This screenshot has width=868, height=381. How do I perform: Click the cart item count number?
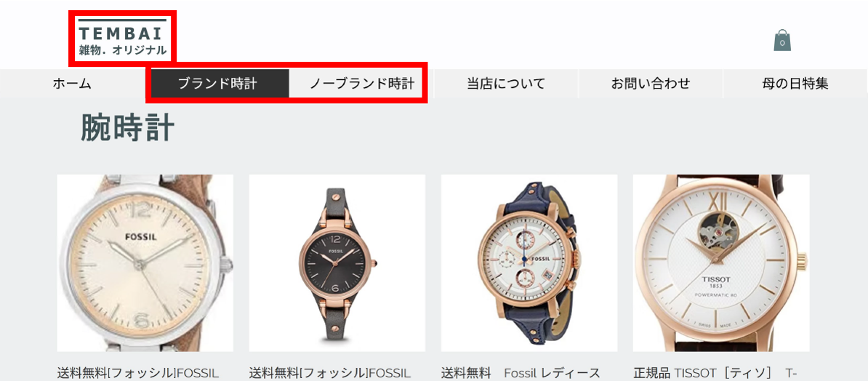(x=782, y=43)
